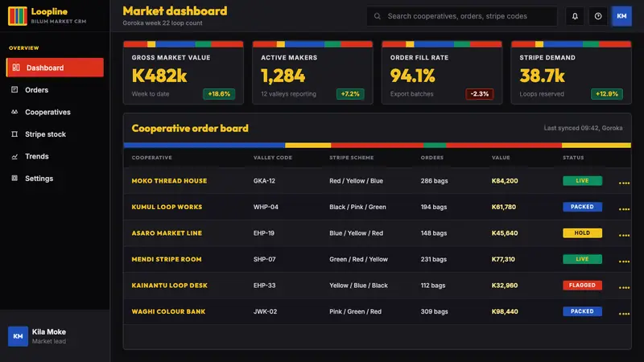Open Waghi Colour Bank cooperative link
This screenshot has height=362, width=644.
pyautogui.click(x=168, y=311)
